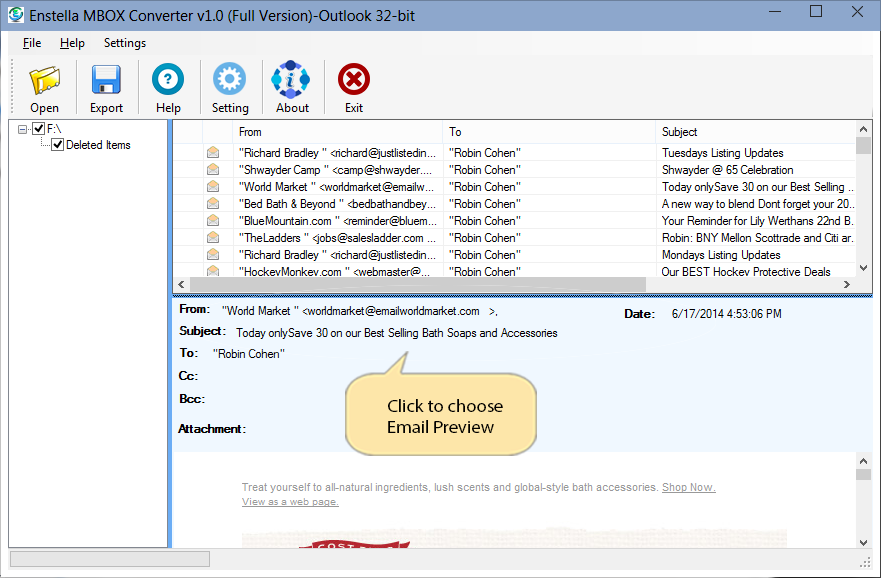Click the Setting gear toolbar icon
The width and height of the screenshot is (881, 578).
(x=230, y=80)
